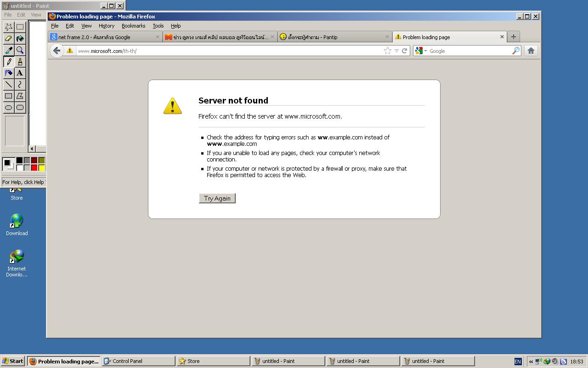Switch to the Store taskbar button

pyautogui.click(x=214, y=361)
